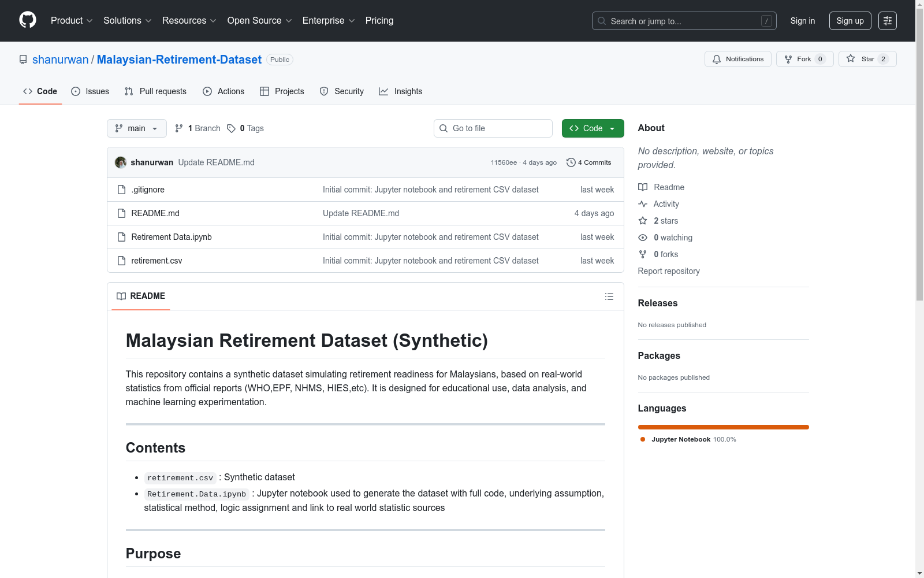Open the Malaysian-Retirement-Dataset repository link
The width and height of the screenshot is (924, 578).
tap(179, 60)
